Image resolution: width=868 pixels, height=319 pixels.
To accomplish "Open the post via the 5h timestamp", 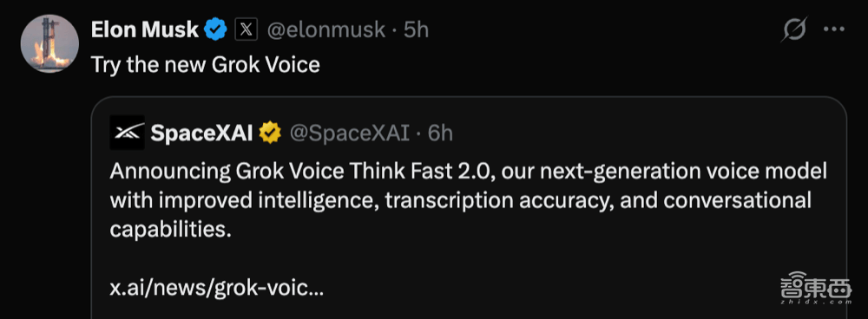I will 416,29.
